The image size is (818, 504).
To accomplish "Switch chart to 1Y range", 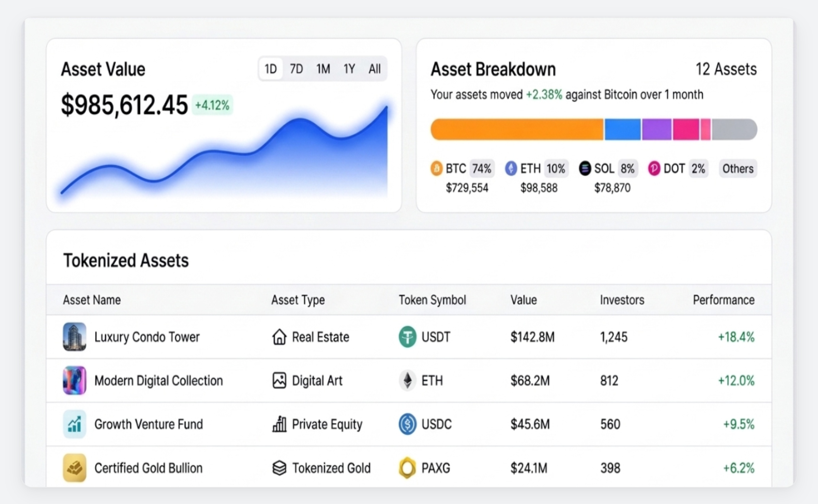I will point(349,69).
